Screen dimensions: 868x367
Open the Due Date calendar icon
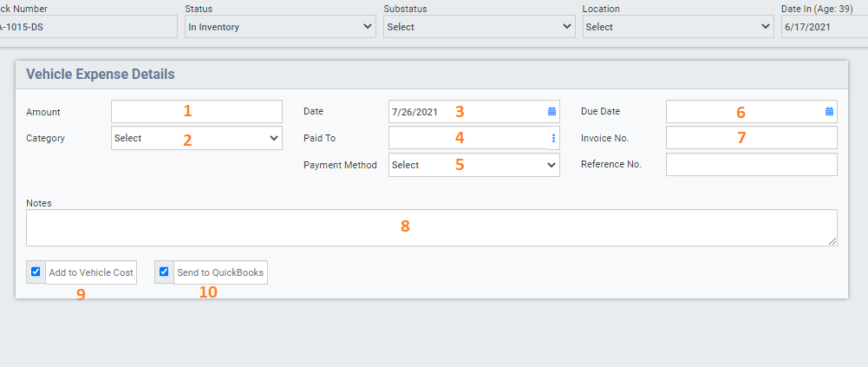coord(829,112)
